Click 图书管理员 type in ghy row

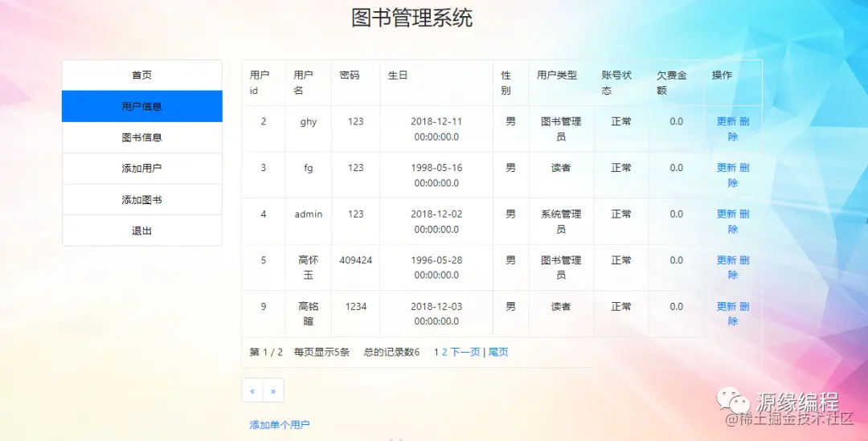pyautogui.click(x=561, y=129)
